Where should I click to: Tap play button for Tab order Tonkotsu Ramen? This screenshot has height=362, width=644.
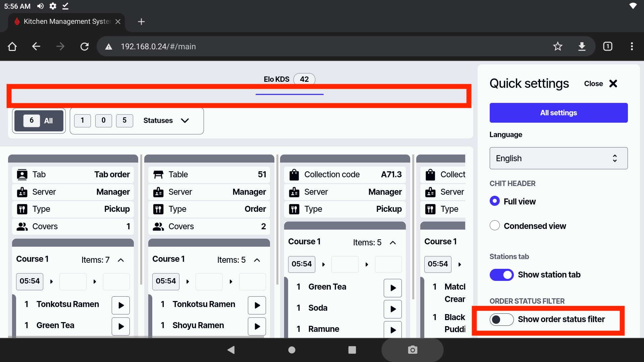click(121, 305)
